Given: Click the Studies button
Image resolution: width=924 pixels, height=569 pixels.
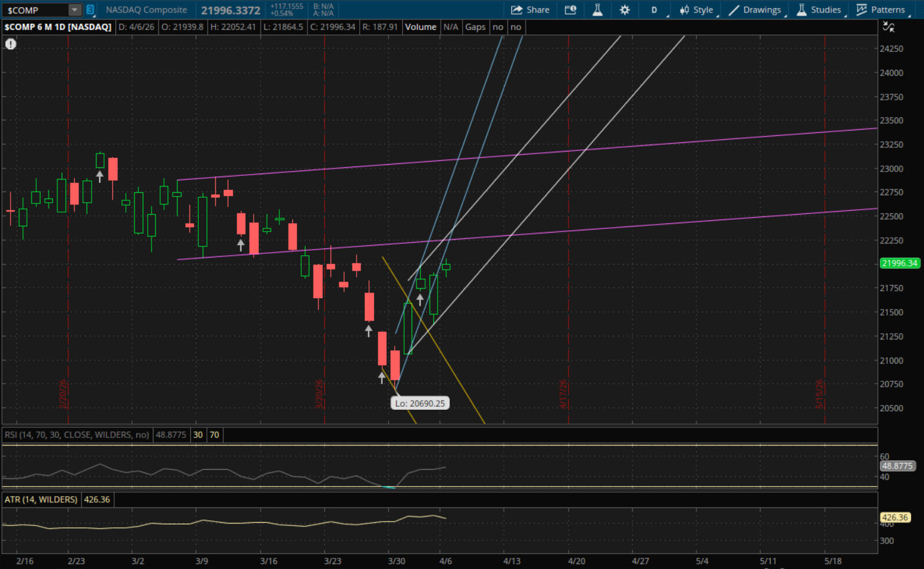Looking at the screenshot, I should pyautogui.click(x=819, y=10).
